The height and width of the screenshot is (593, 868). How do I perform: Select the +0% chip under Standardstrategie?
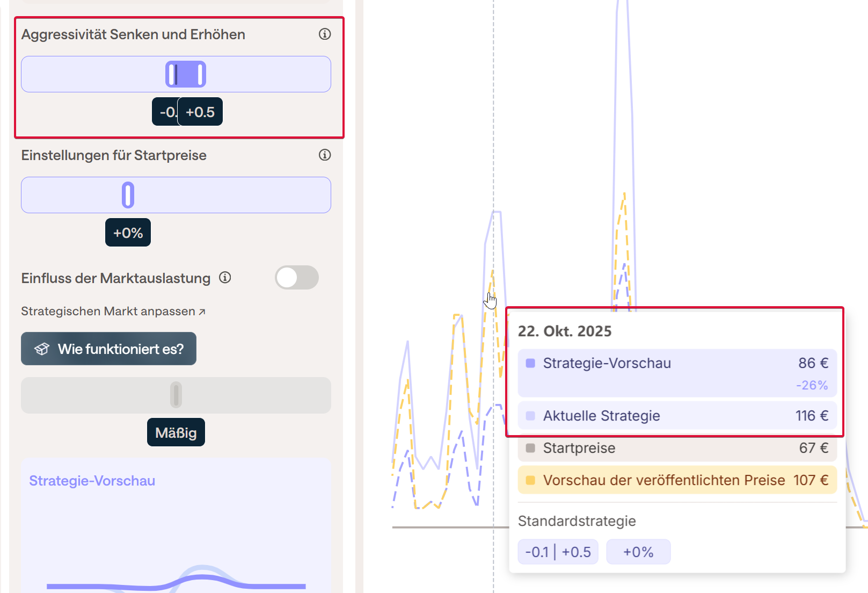click(x=638, y=552)
